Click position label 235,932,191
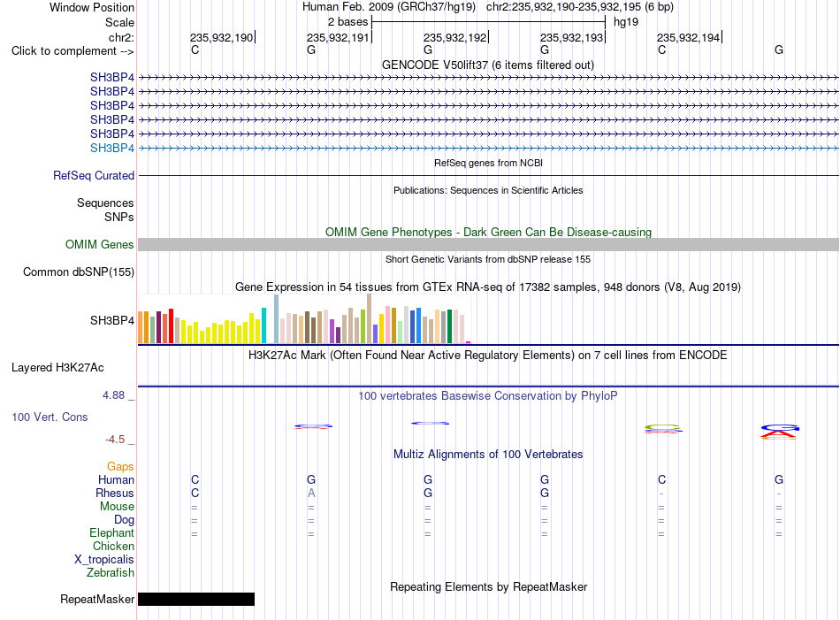 338,37
